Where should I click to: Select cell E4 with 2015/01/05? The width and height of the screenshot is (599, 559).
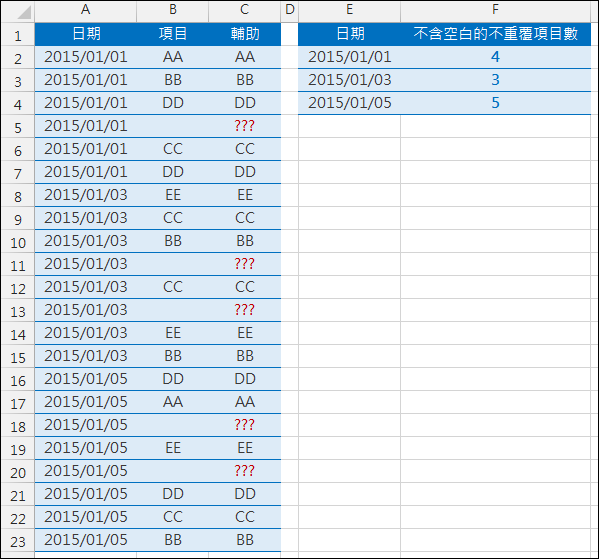(x=349, y=103)
